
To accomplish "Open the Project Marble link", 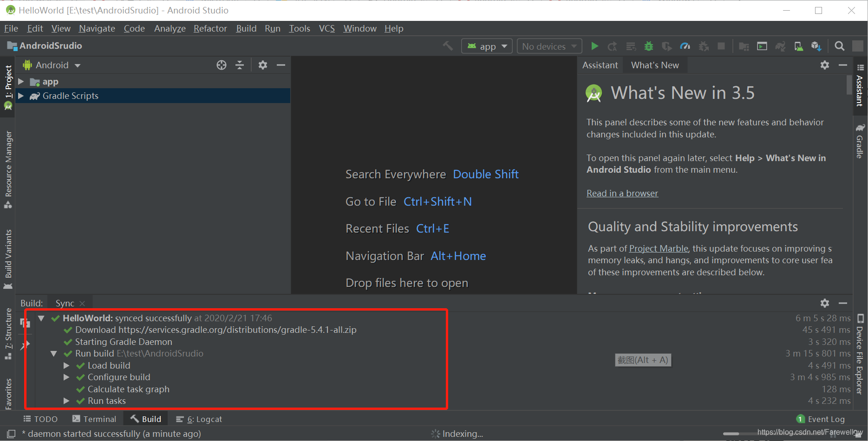I will (x=659, y=248).
